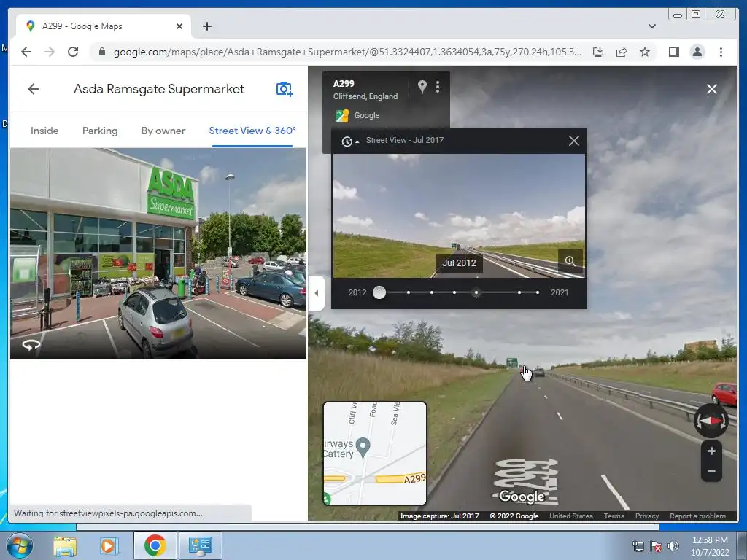Close the A299 - Google Maps tab
The height and width of the screenshot is (560, 747).
pos(179,26)
